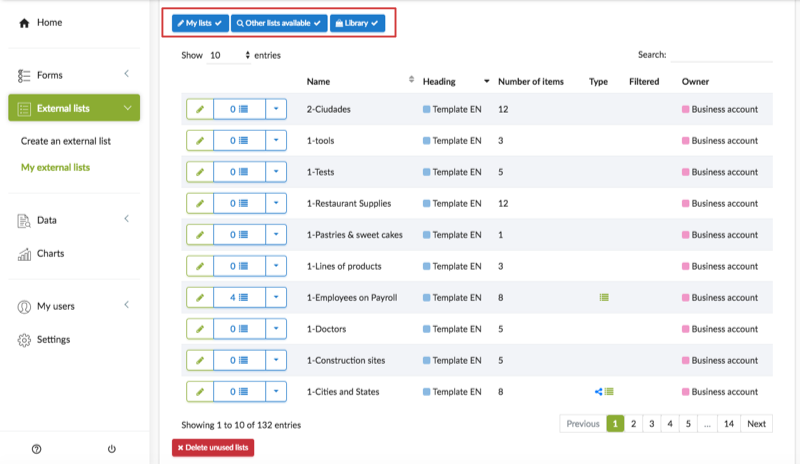The width and height of the screenshot is (800, 464).
Task: Click the Charts bar graph icon
Action: [x=24, y=254]
